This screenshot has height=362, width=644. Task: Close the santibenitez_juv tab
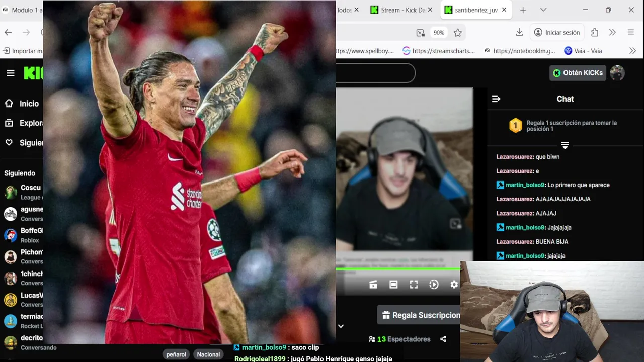pyautogui.click(x=504, y=10)
